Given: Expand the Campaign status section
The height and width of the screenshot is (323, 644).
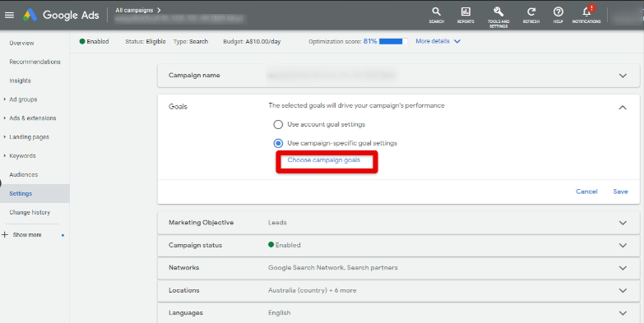Looking at the screenshot, I should coord(623,246).
